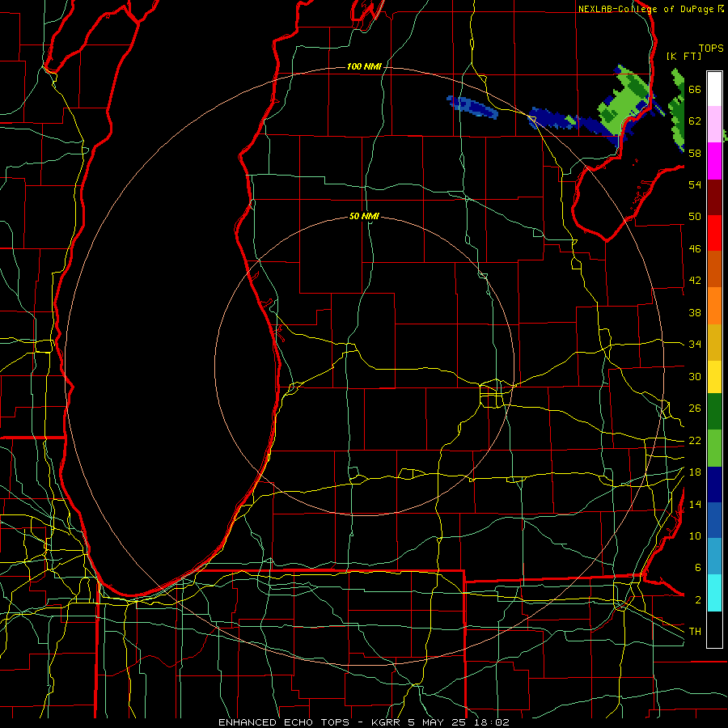The image size is (728, 728).
Task: Select the '[K FT]' units label
Action: 684,56
